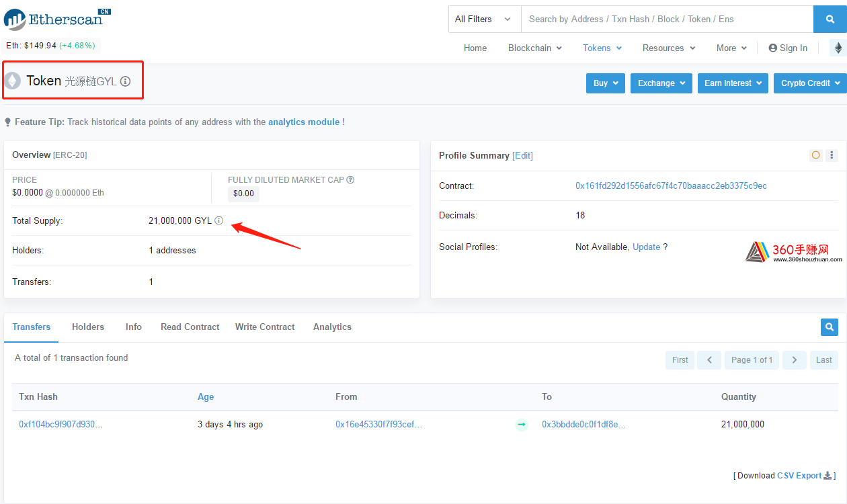Expand the Blockchain menu
Viewport: 847px width, 504px height.
(535, 48)
